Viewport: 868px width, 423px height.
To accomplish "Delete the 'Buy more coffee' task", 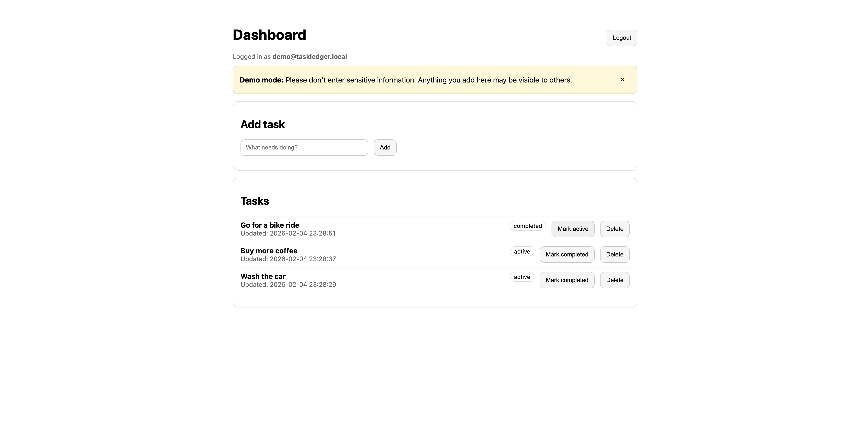I will coord(614,254).
